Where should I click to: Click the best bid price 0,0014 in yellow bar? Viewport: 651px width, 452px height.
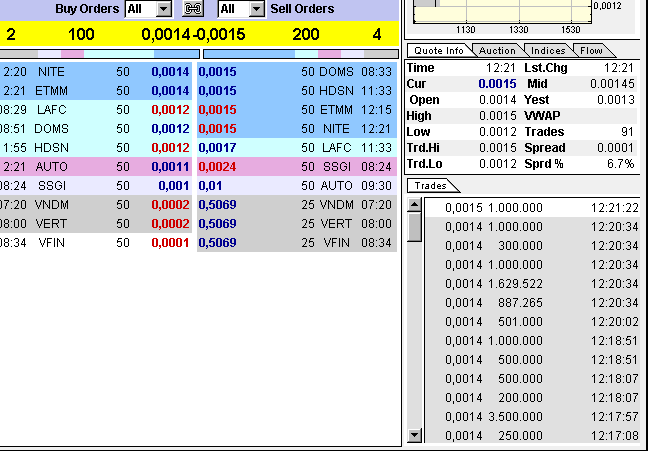tap(165, 35)
